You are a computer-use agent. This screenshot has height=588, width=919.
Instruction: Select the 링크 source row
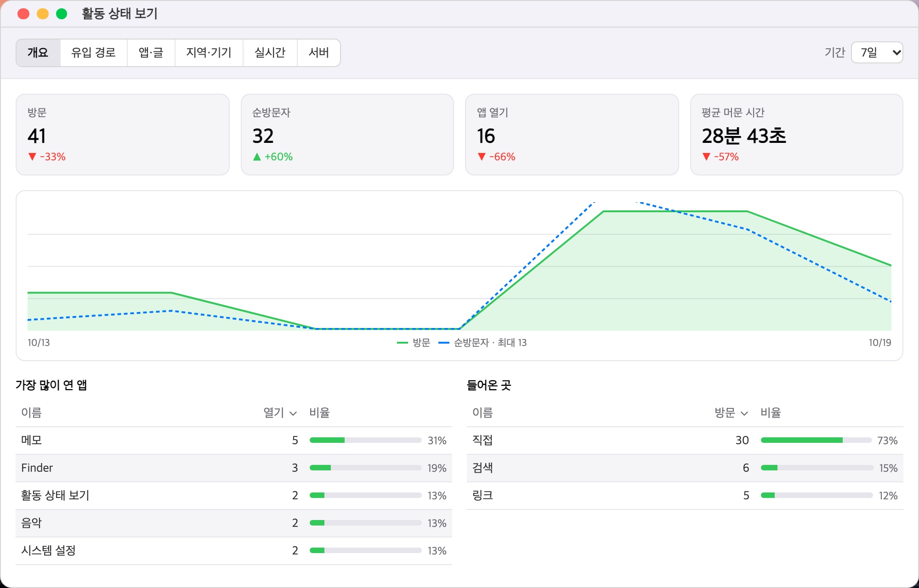pos(685,496)
